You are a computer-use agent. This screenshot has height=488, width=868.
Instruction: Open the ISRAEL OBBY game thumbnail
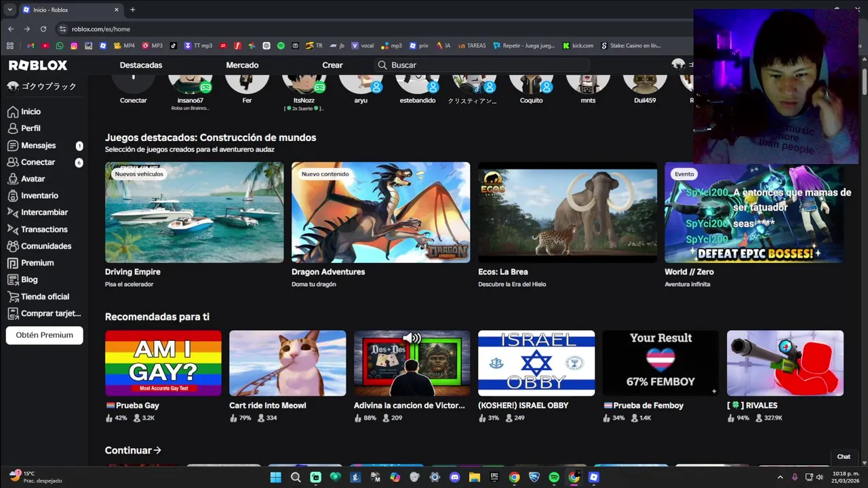536,363
